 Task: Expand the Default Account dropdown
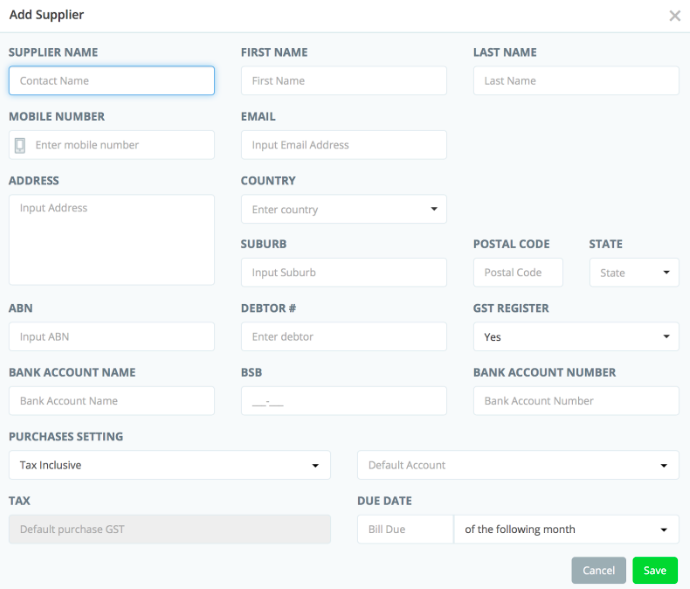(517, 465)
